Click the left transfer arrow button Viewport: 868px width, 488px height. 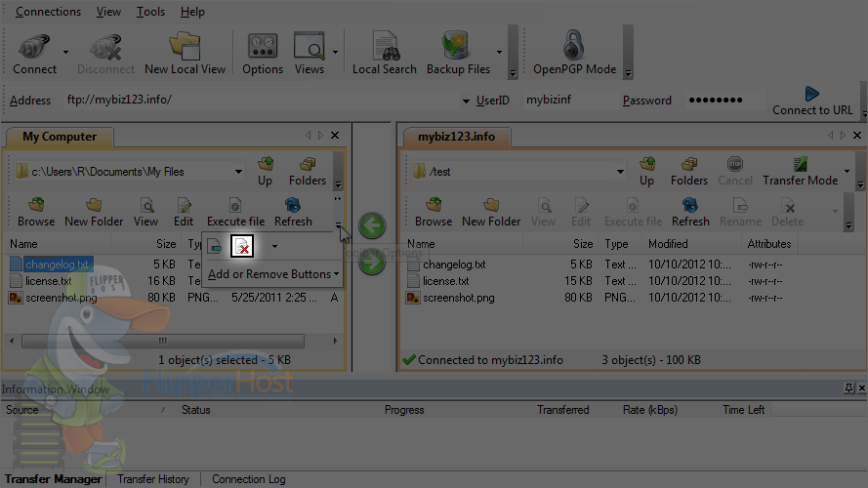click(x=371, y=225)
